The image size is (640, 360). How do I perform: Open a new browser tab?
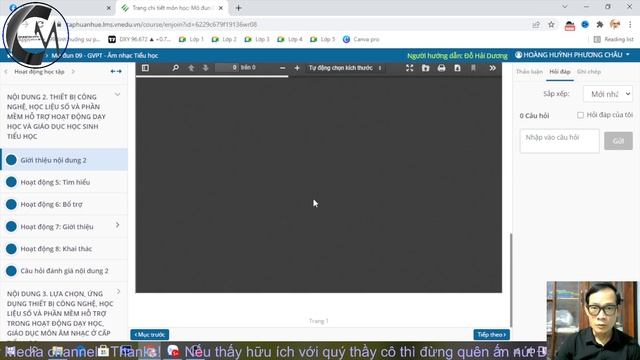point(239,8)
